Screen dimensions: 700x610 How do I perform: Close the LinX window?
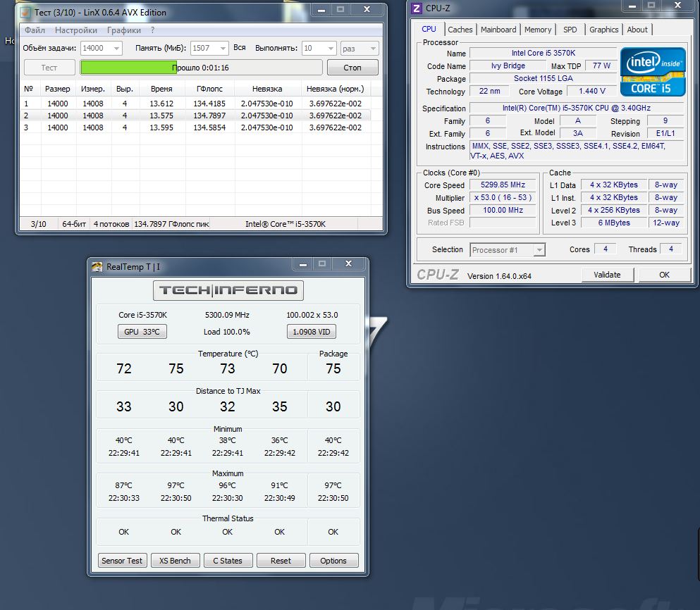[x=367, y=9]
